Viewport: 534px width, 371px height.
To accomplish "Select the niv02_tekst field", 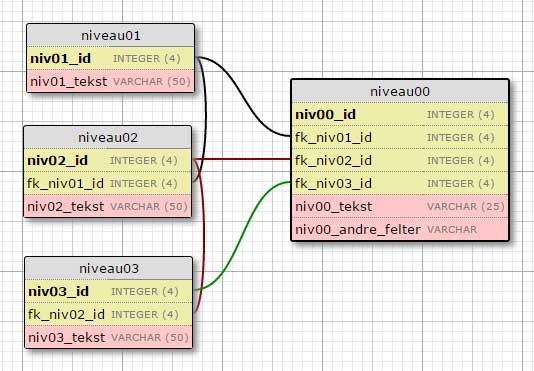I will click(108, 206).
